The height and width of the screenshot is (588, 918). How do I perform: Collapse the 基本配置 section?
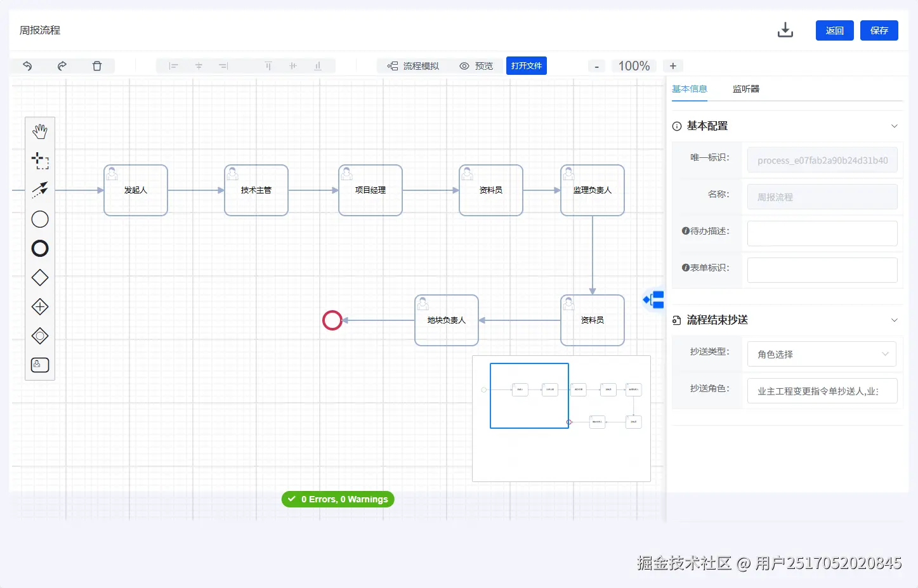[895, 126]
